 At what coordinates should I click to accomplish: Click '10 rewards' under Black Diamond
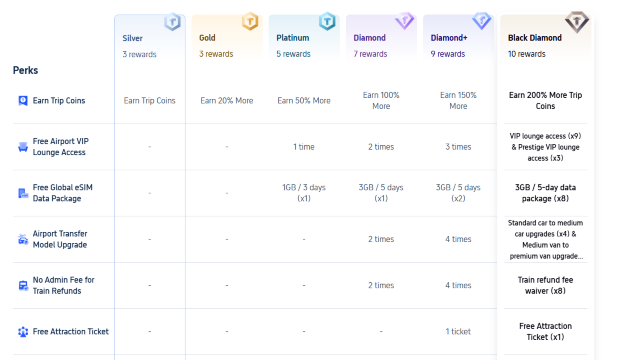coord(527,54)
